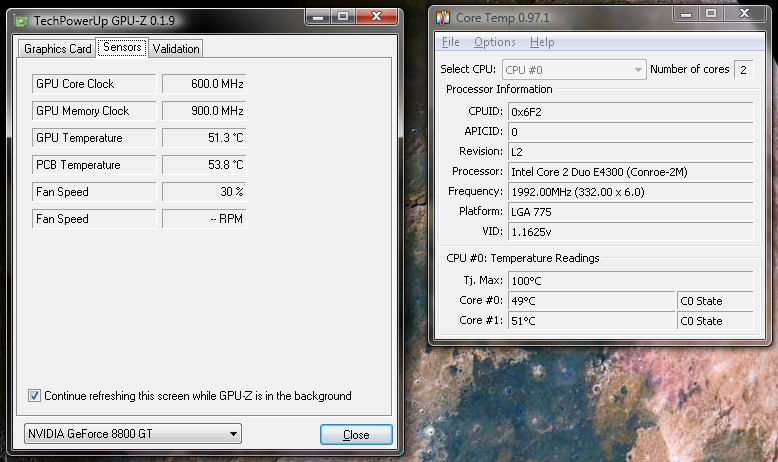This screenshot has width=778, height=462.
Task: Click the 30 % fan speed value
Action: (x=204, y=192)
